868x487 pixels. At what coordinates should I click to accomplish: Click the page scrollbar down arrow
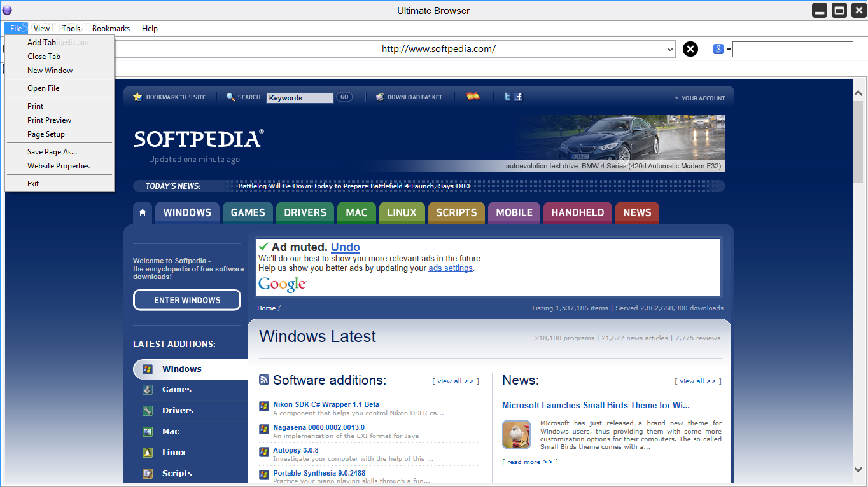click(x=858, y=469)
